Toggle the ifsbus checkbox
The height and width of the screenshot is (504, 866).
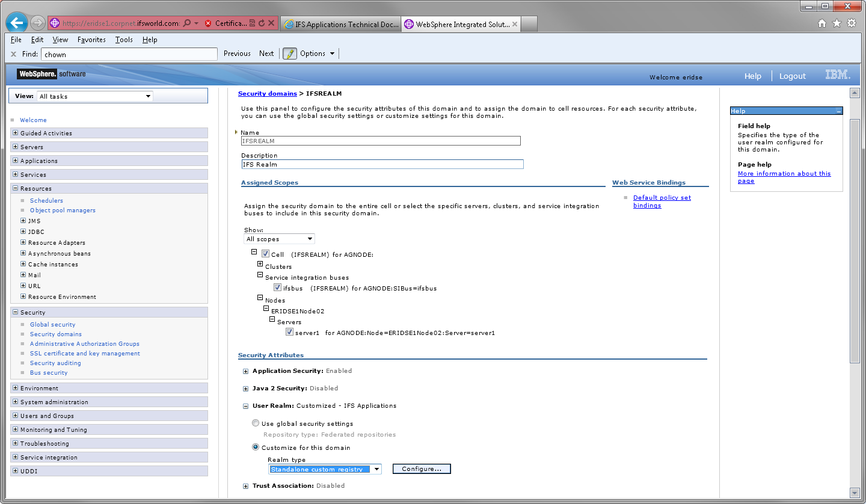(277, 287)
